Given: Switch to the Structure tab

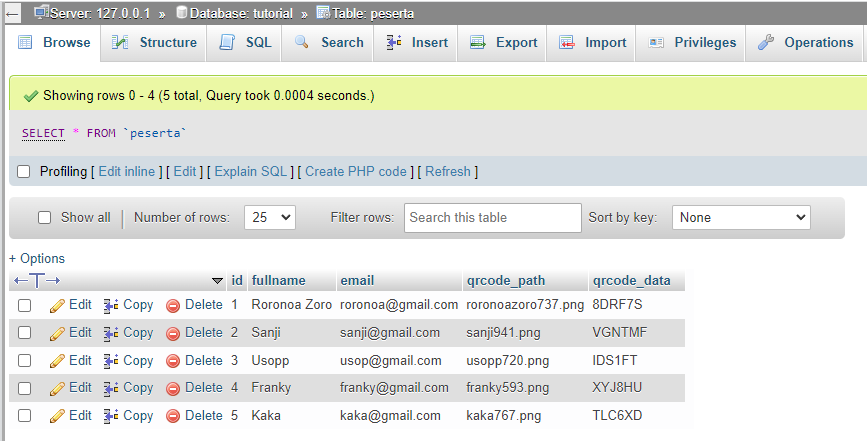Looking at the screenshot, I should pyautogui.click(x=154, y=43).
